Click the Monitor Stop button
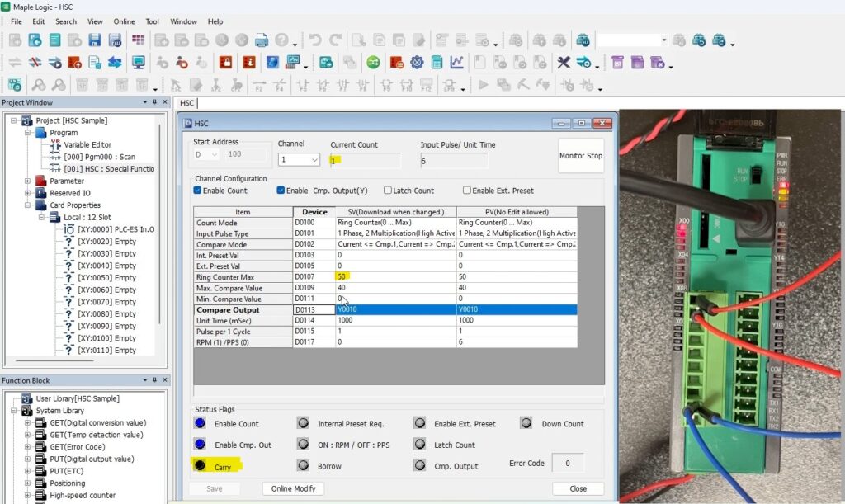This screenshot has width=845, height=504. (580, 156)
